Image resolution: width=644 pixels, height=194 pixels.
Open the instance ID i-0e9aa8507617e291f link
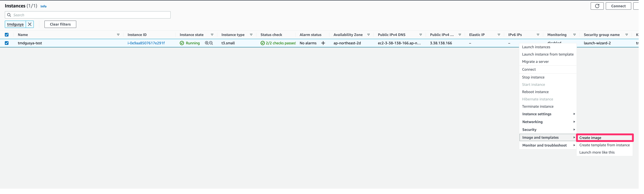tap(146, 43)
